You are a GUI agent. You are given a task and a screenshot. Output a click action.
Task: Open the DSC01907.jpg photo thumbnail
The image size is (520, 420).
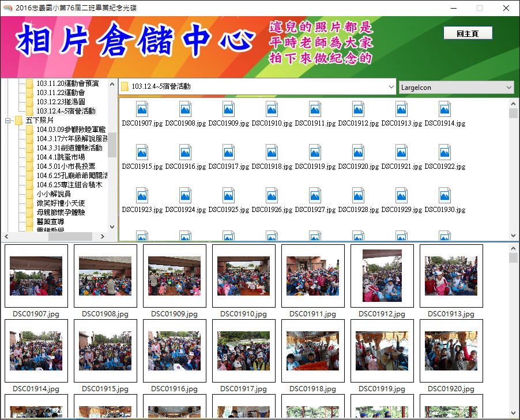pyautogui.click(x=36, y=276)
